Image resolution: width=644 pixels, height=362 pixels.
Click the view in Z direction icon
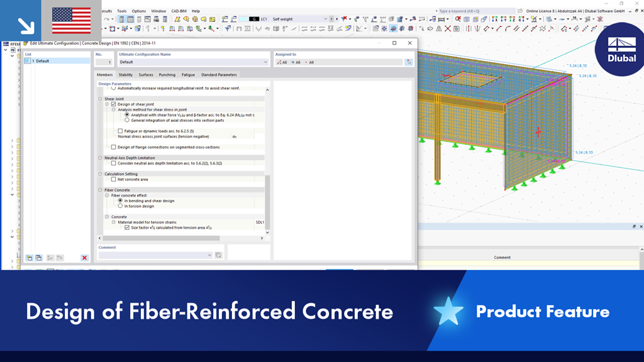512,19
